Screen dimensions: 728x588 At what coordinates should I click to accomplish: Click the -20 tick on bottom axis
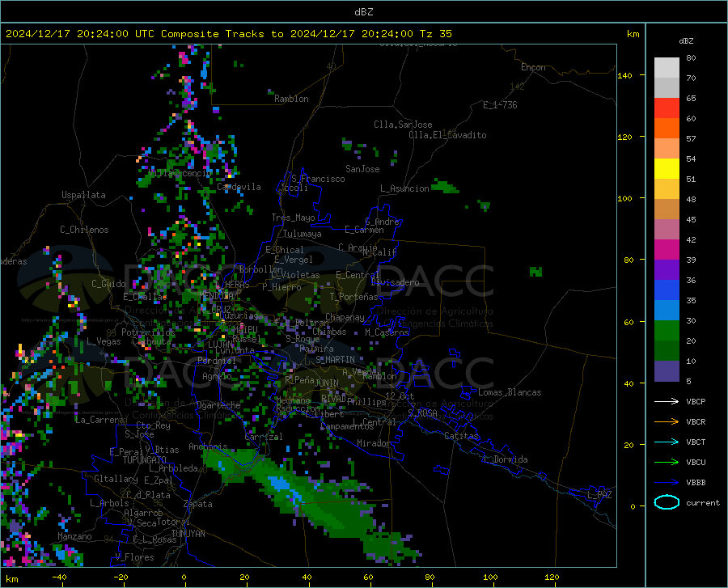[x=121, y=577]
